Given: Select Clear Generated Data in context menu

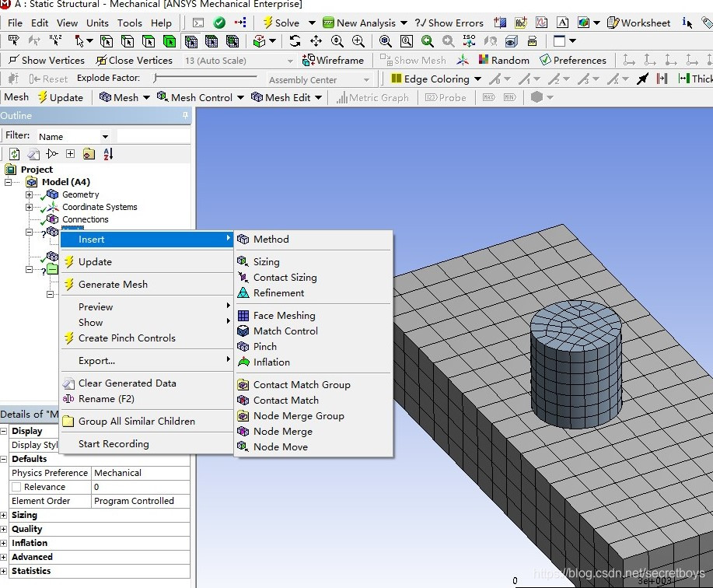Looking at the screenshot, I should pyautogui.click(x=146, y=383).
